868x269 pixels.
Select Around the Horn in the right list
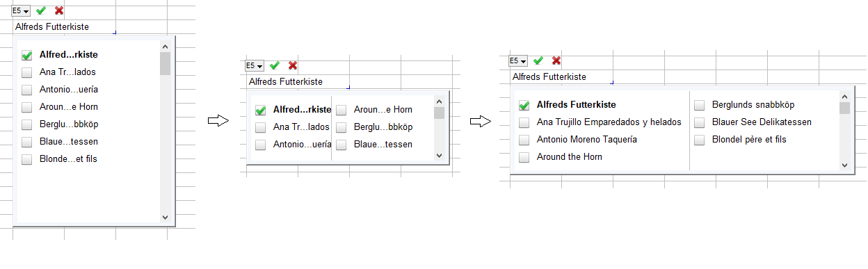[x=570, y=157]
